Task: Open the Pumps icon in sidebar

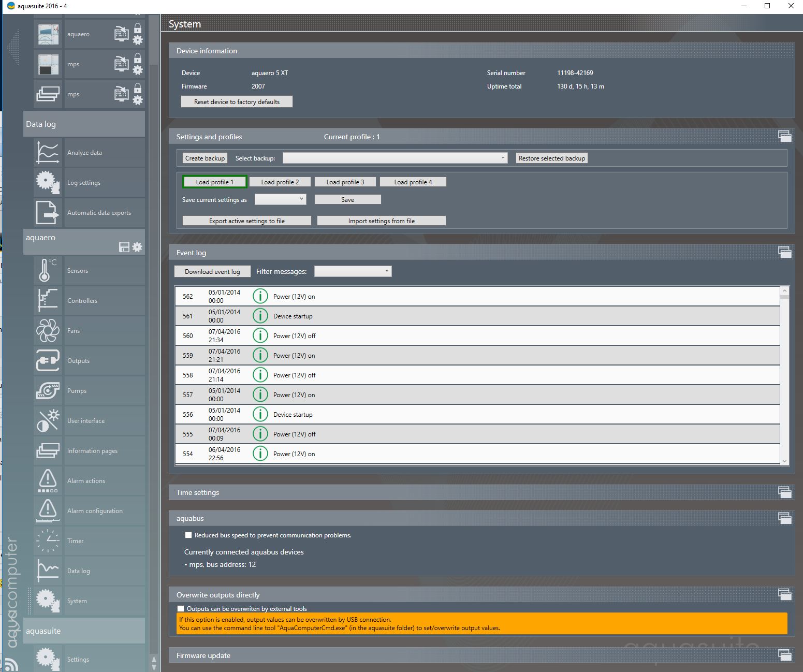Action: (x=48, y=391)
